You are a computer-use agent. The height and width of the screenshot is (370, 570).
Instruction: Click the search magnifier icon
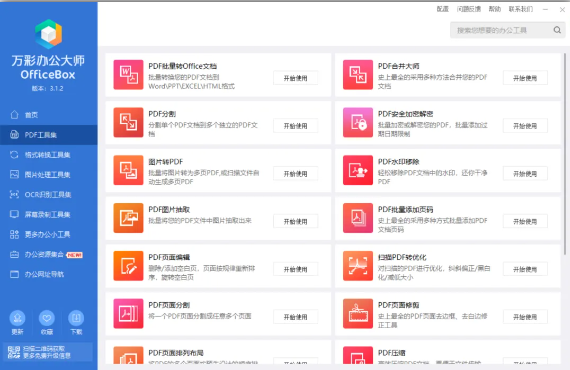click(557, 30)
